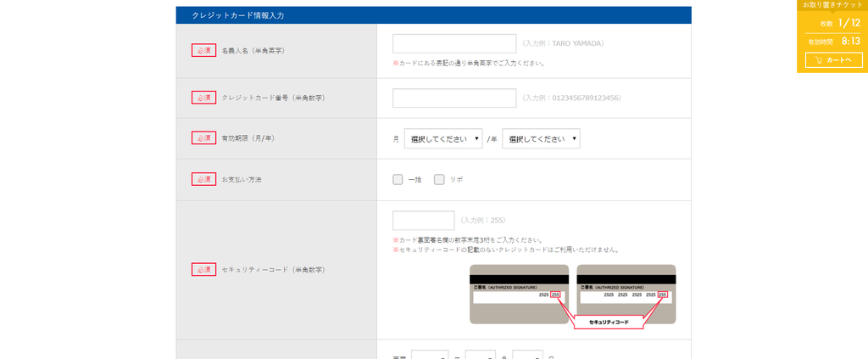This screenshot has width=868, height=359.
Task: Click the 必須 badge beside セキュリティーコード
Action: pyautogui.click(x=203, y=270)
